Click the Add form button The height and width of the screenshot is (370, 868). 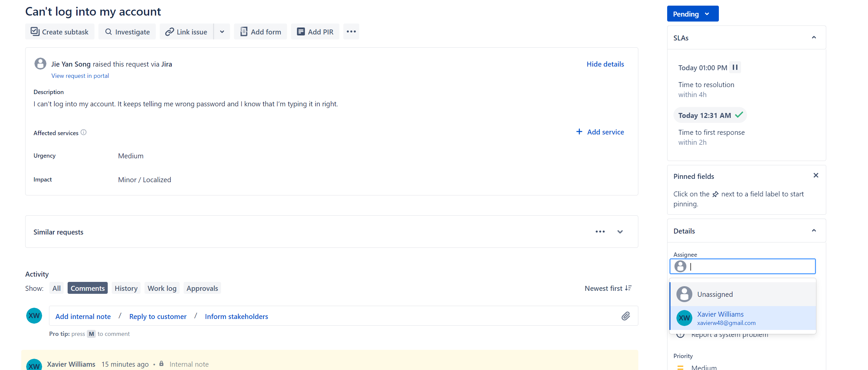pos(260,32)
